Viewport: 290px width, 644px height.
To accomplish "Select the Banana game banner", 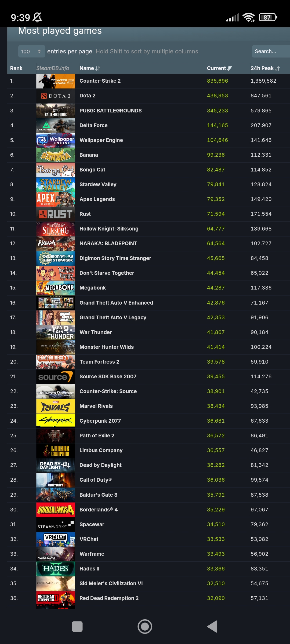I will point(56,155).
